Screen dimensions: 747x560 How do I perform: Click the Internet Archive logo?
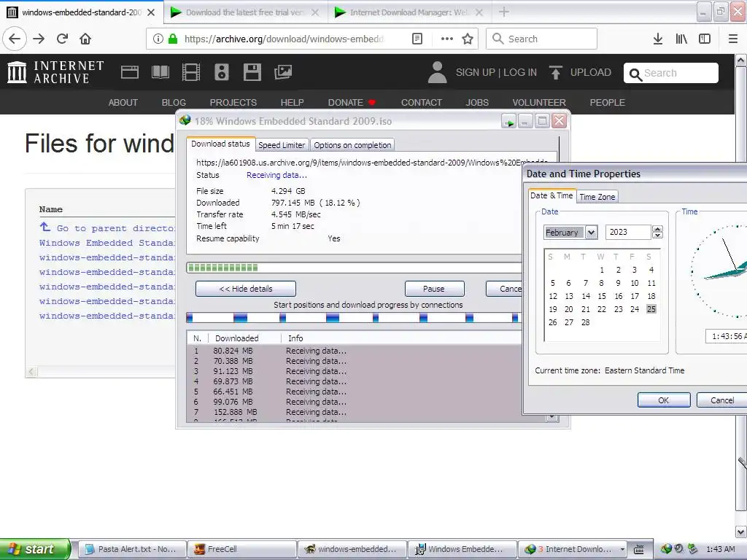click(55, 72)
